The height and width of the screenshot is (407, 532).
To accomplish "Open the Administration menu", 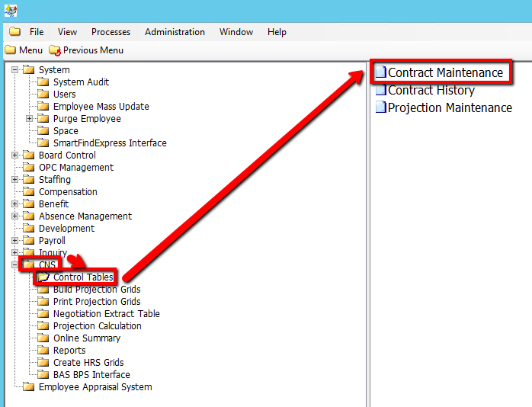I will point(175,32).
